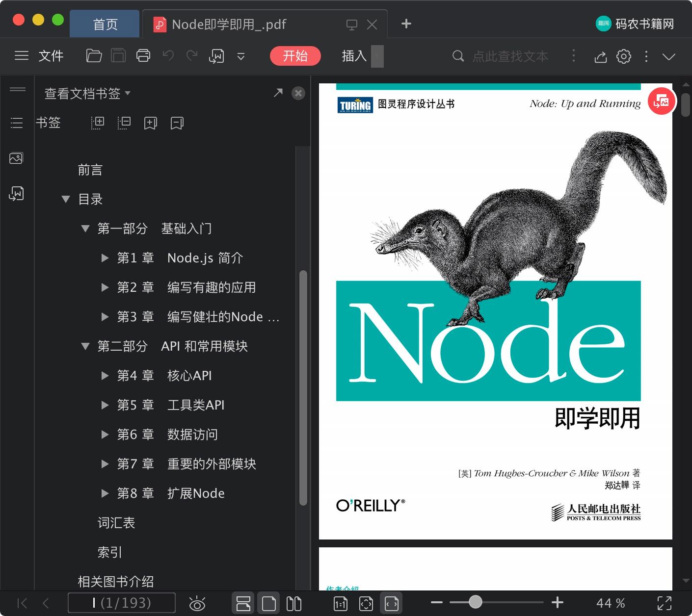Click the add bookmark icon
The height and width of the screenshot is (616, 692).
click(x=150, y=123)
